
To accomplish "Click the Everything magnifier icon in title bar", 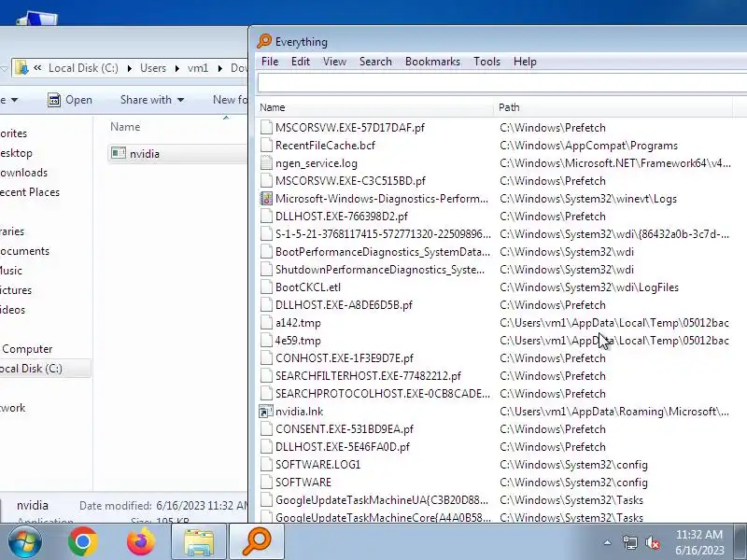I will point(264,41).
